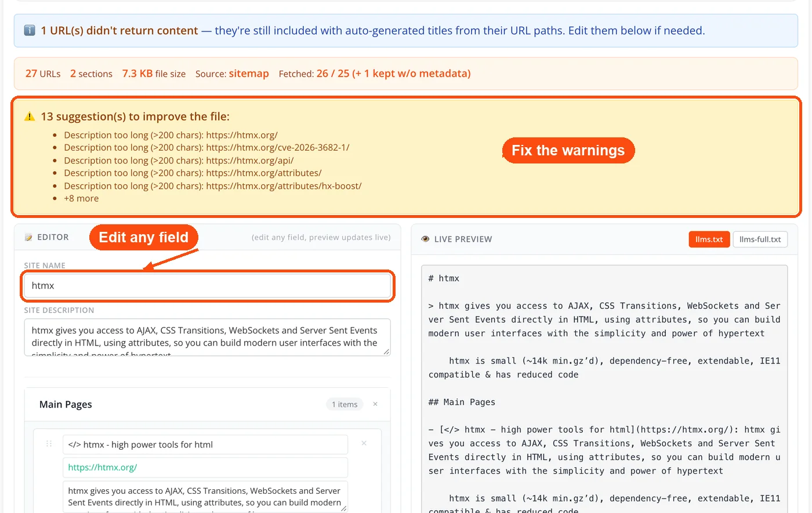812x513 pixels.
Task: Click the 'Source: sitemap' label
Action: click(x=232, y=74)
